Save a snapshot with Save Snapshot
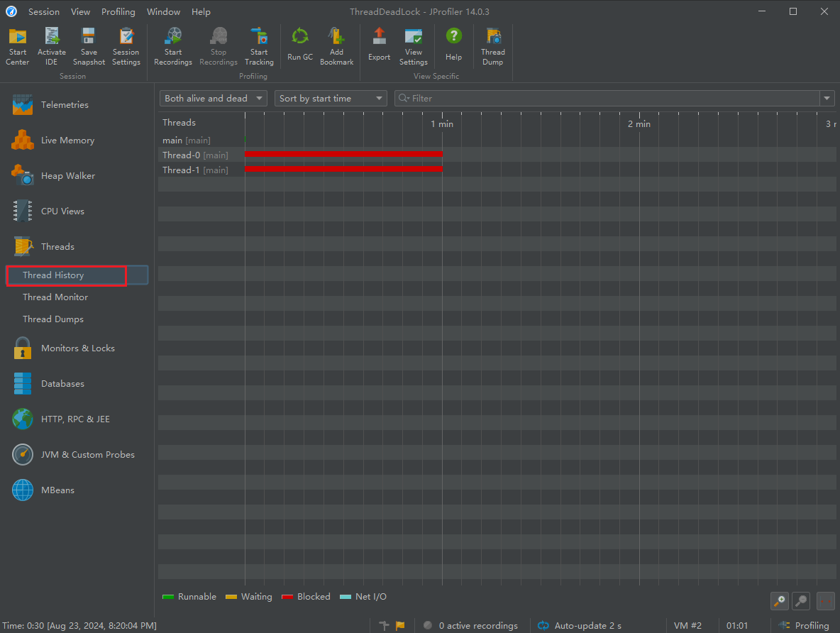This screenshot has width=840, height=633. (x=89, y=47)
